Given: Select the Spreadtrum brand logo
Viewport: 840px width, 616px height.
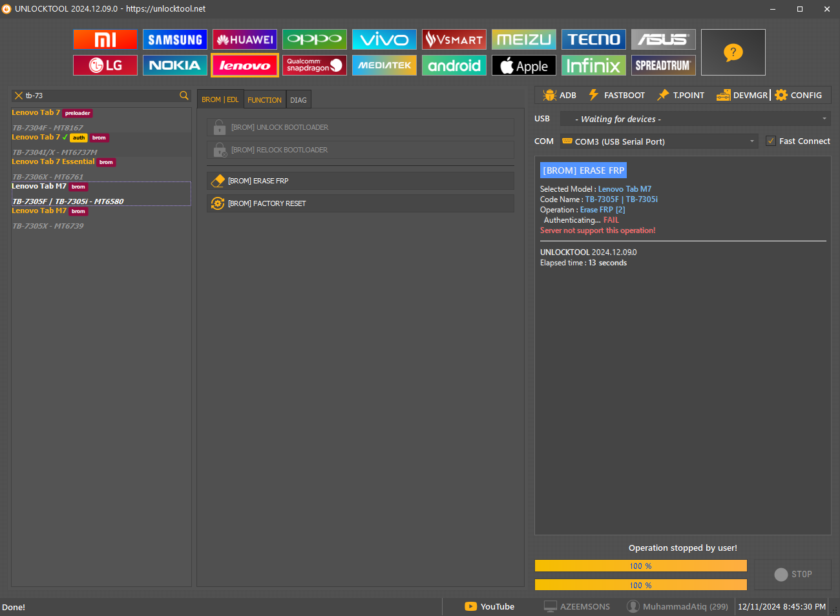Looking at the screenshot, I should tap(664, 65).
